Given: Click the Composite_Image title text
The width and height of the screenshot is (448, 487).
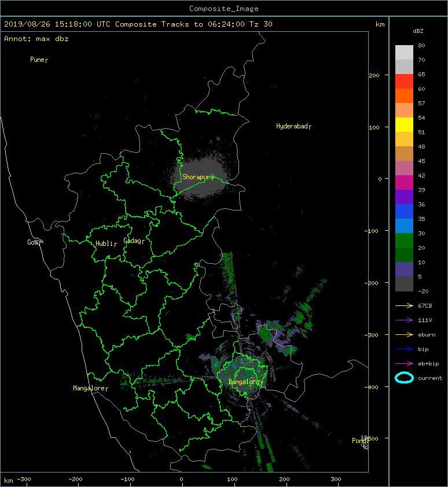Looking at the screenshot, I should click(x=224, y=9).
